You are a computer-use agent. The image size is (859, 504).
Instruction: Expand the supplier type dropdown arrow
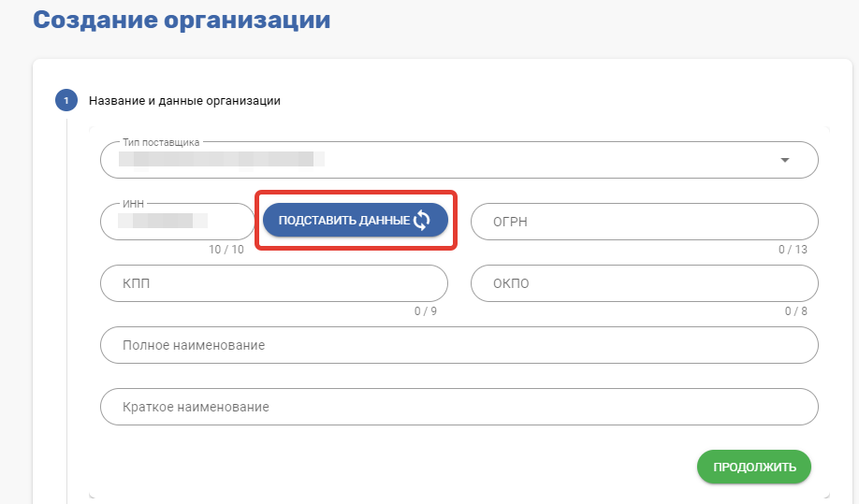[785, 160]
